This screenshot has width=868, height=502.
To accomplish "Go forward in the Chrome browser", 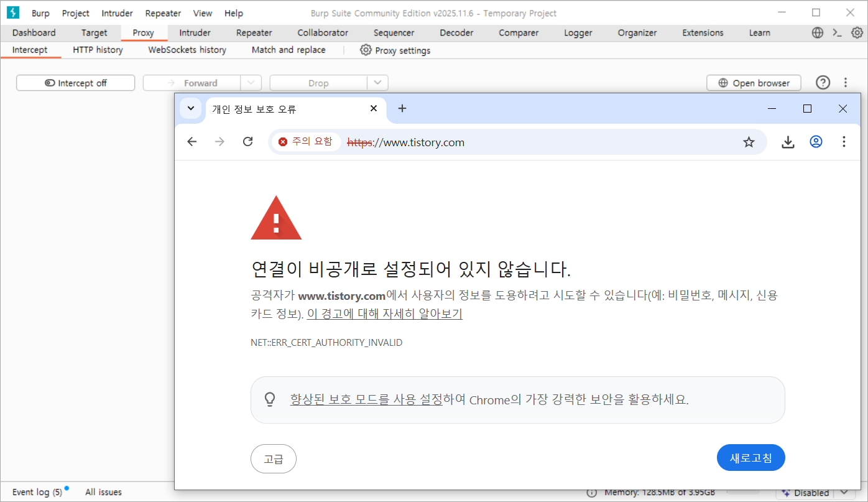I will pos(219,142).
